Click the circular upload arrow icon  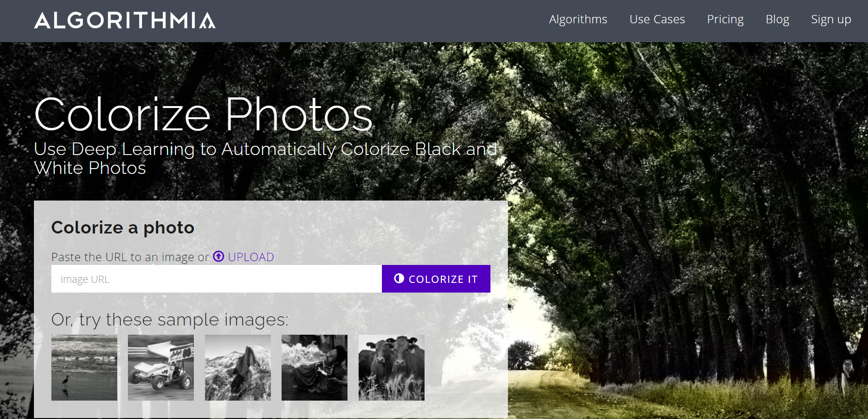219,256
